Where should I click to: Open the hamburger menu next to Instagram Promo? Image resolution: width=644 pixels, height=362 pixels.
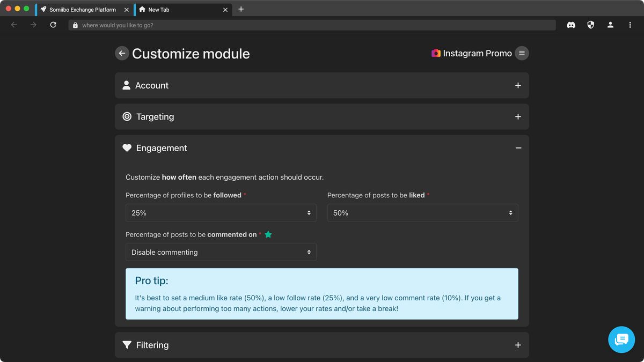click(x=522, y=53)
